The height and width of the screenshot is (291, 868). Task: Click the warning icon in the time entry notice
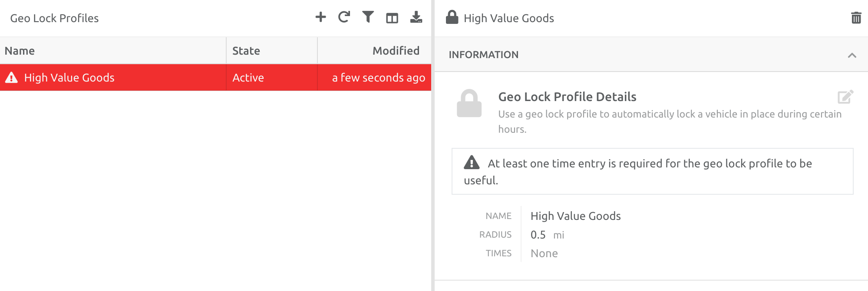pyautogui.click(x=472, y=163)
